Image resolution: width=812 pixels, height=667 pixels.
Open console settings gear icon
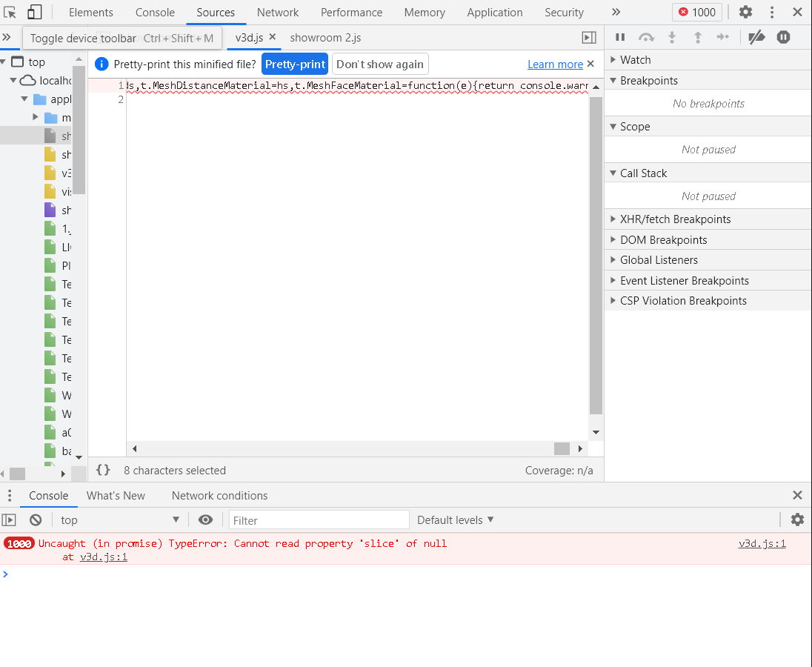pyautogui.click(x=797, y=520)
